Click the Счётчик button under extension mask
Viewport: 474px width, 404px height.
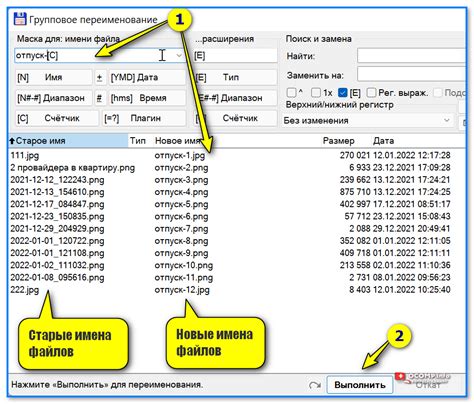click(235, 118)
